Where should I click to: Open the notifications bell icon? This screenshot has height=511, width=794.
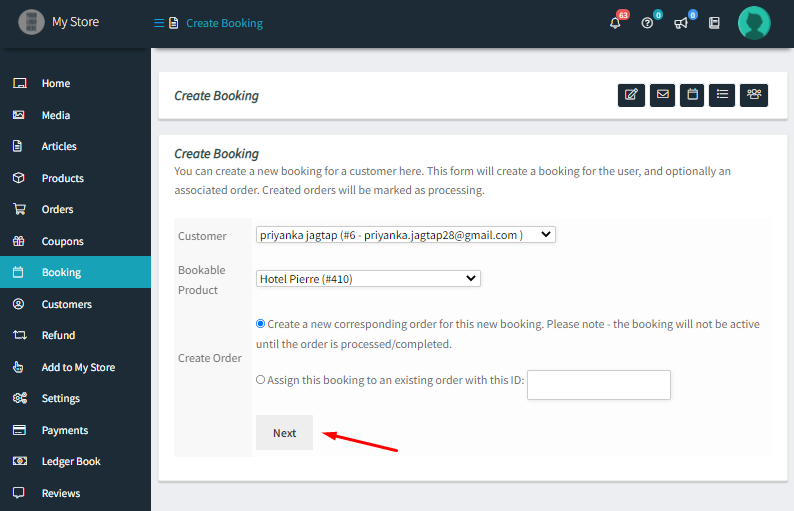click(x=615, y=23)
